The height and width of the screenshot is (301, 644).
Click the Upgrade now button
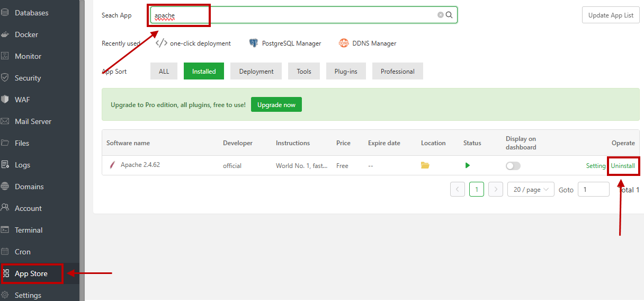coord(276,105)
